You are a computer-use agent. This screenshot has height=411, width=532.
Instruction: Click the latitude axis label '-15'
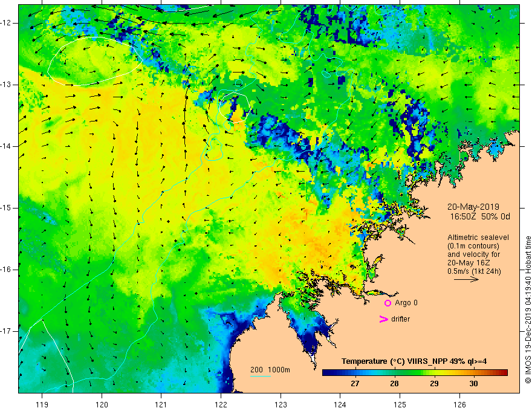6,208
